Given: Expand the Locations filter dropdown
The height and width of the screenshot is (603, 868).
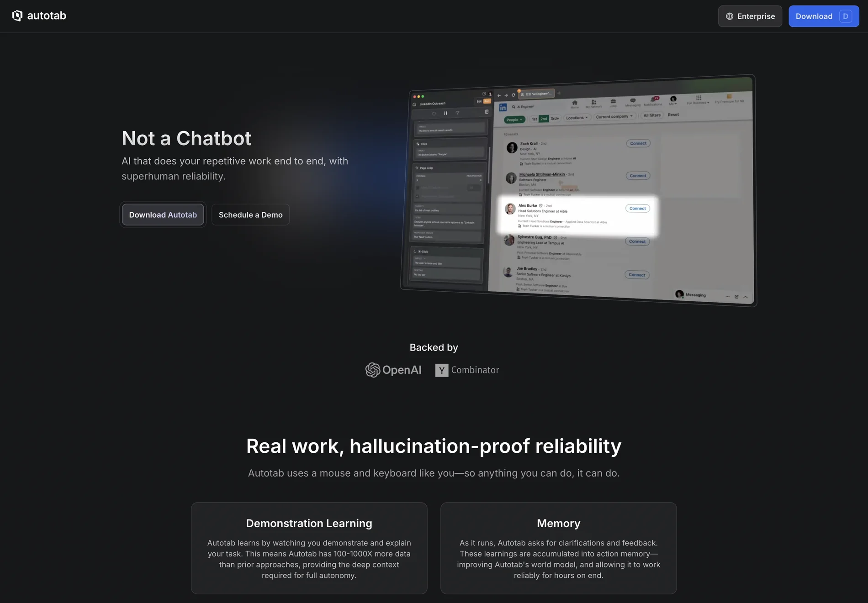Looking at the screenshot, I should coord(577,117).
